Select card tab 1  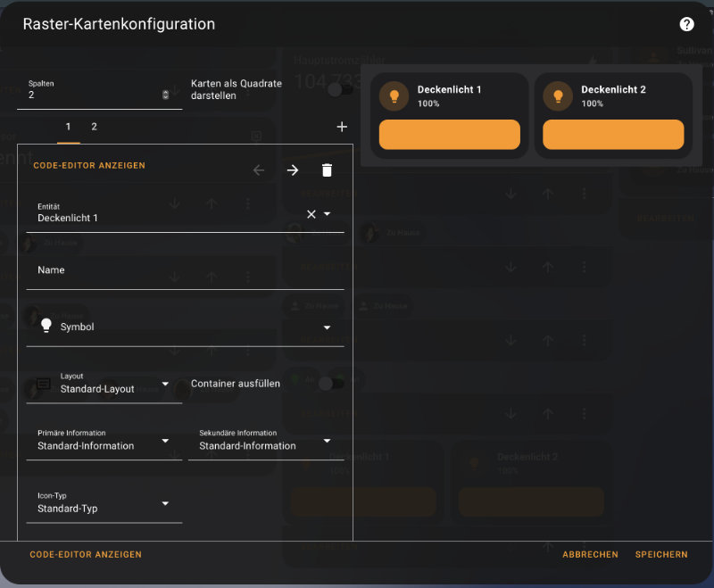tap(69, 127)
